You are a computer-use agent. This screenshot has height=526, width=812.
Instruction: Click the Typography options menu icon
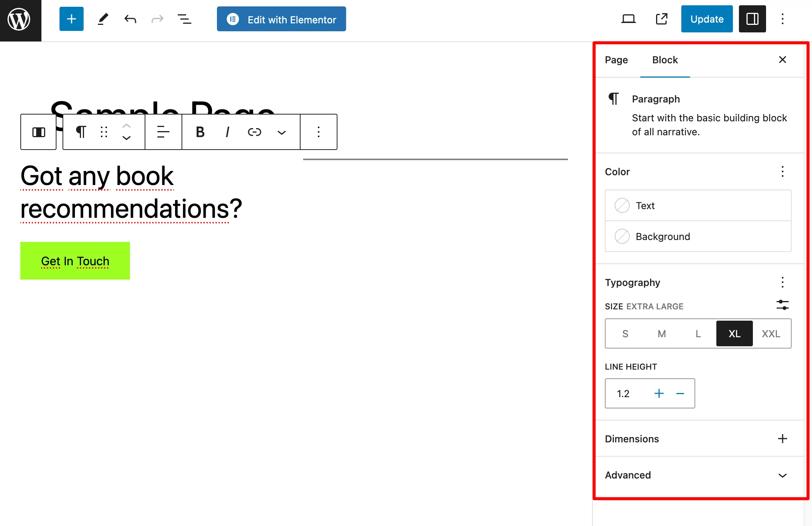point(782,282)
